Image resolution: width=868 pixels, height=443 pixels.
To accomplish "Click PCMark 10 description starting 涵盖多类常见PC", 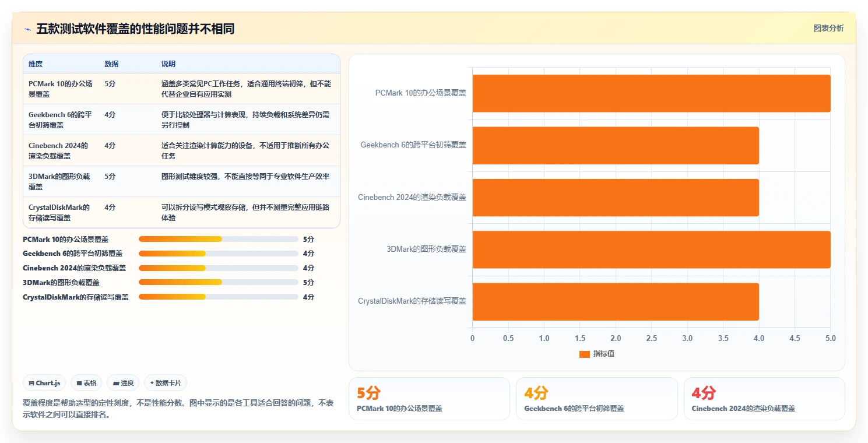I will click(246, 89).
